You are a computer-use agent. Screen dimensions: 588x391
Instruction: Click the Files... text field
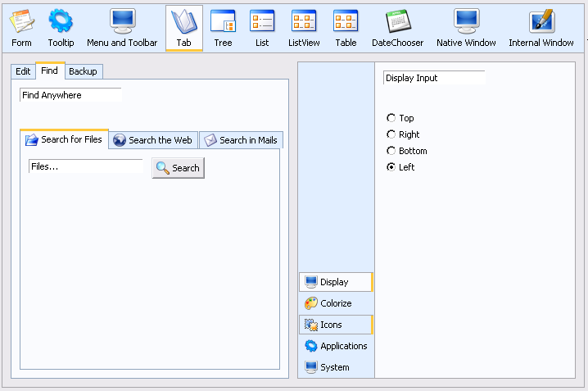pos(85,166)
